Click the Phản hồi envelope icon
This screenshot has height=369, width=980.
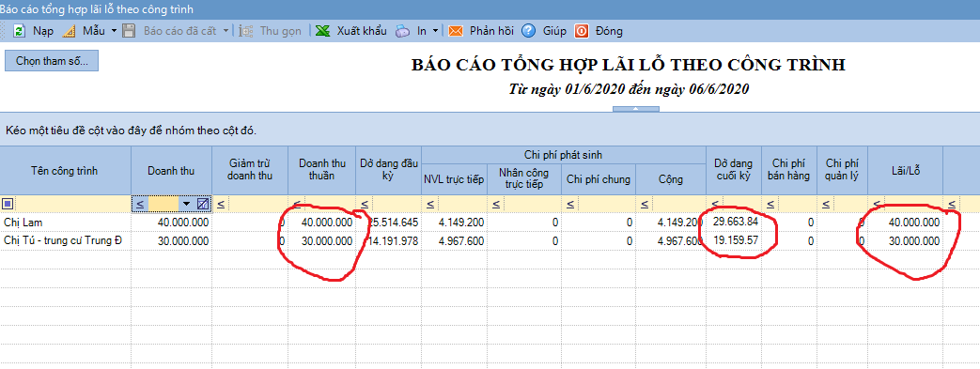(455, 31)
